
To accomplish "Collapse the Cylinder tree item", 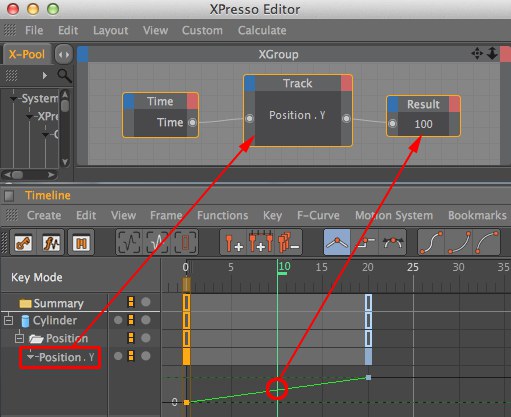I will pyautogui.click(x=8, y=320).
